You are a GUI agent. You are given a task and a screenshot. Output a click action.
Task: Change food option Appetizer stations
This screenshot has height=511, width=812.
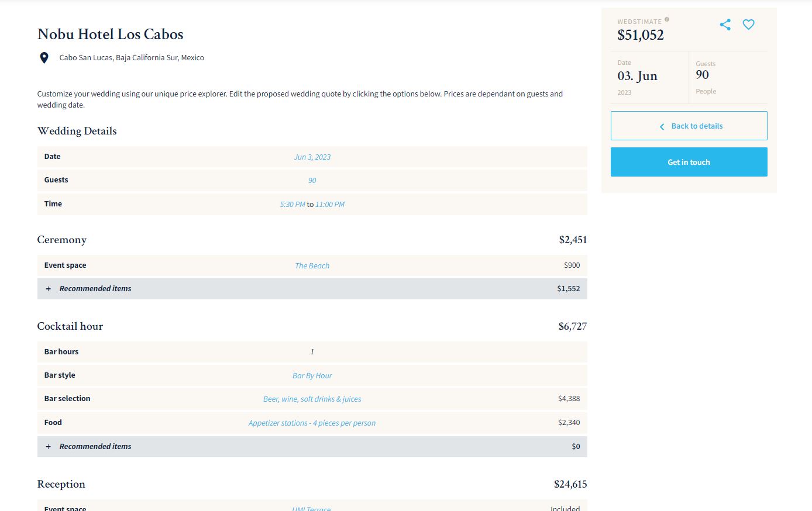tap(312, 423)
